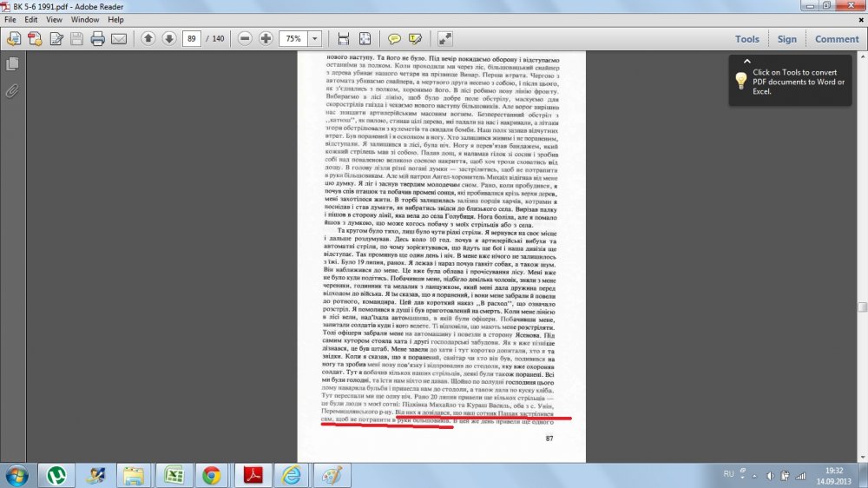
Task: Switch to Adobe Reader taskbar button
Action: 253,475
